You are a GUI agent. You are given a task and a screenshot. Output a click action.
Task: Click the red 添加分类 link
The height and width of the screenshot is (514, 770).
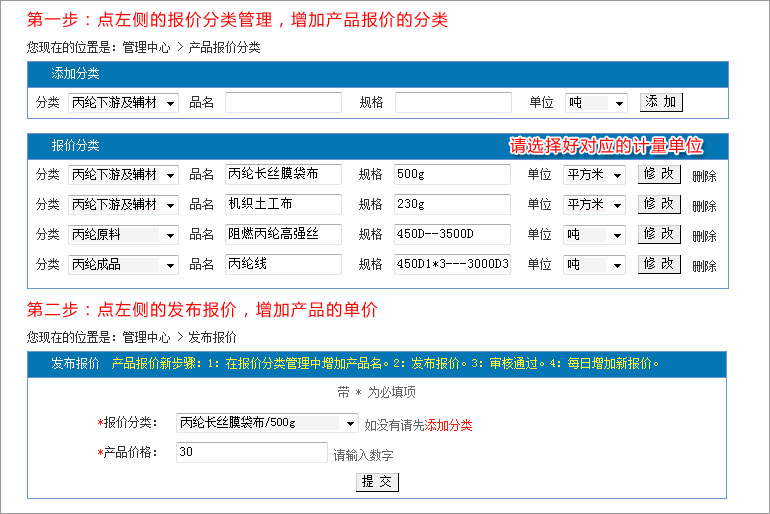(x=449, y=425)
